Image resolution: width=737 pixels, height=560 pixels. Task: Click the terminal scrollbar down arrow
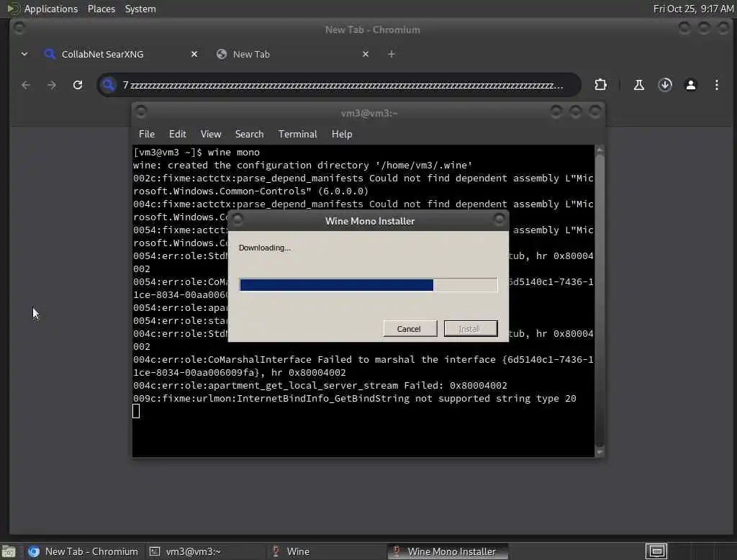pos(600,452)
